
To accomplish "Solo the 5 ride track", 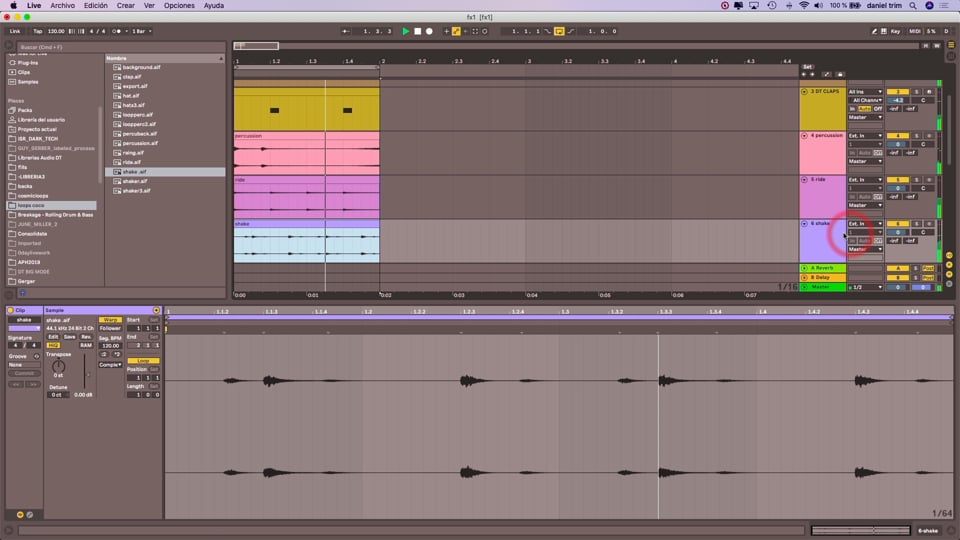I will pos(917,180).
